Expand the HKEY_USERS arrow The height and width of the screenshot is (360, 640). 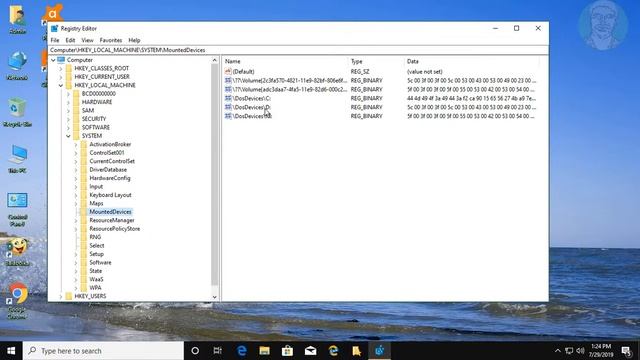(61, 296)
